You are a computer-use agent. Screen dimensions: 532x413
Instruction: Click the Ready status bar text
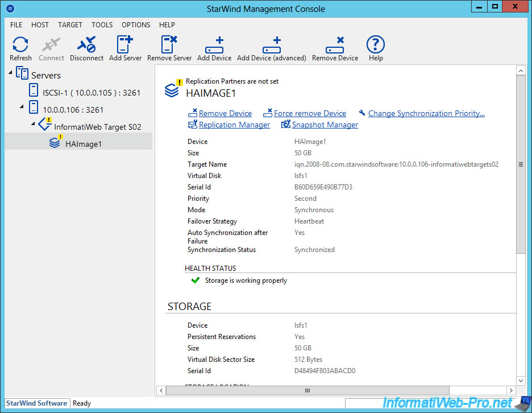coord(82,403)
